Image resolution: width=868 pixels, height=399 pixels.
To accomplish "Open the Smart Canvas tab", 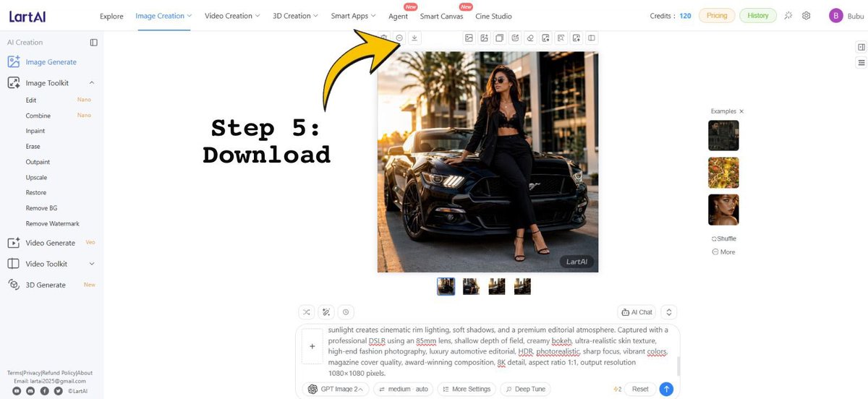I will [441, 16].
